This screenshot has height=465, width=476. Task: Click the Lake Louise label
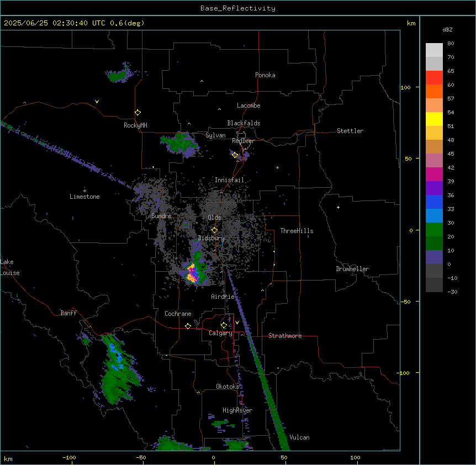(x=10, y=267)
